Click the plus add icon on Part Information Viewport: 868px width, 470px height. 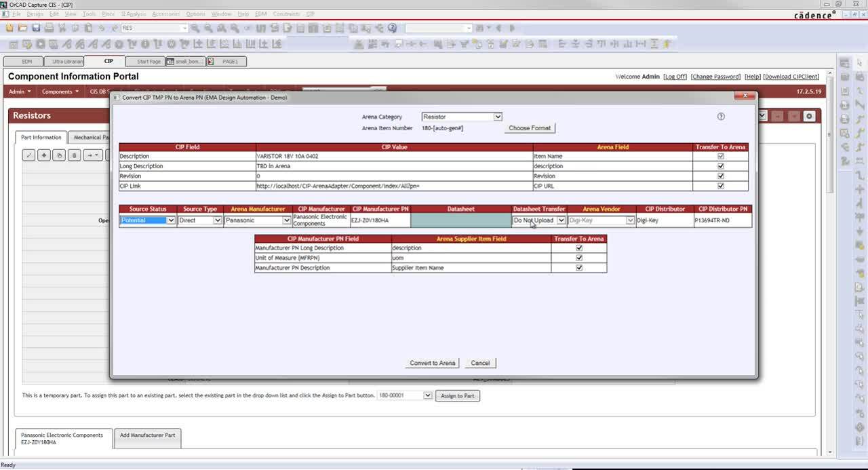pyautogui.click(x=44, y=155)
